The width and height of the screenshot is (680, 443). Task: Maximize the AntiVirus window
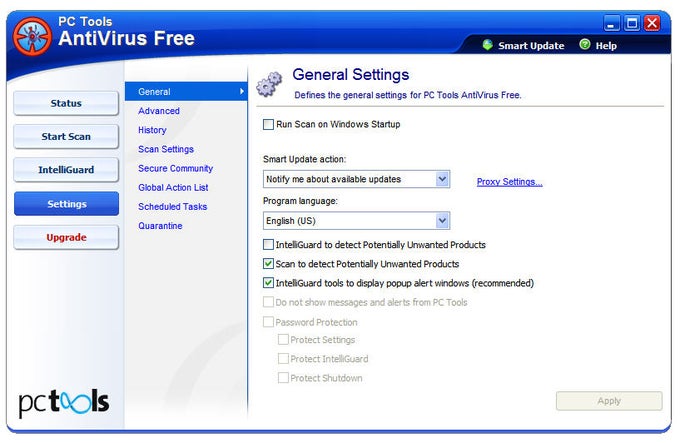pos(632,23)
